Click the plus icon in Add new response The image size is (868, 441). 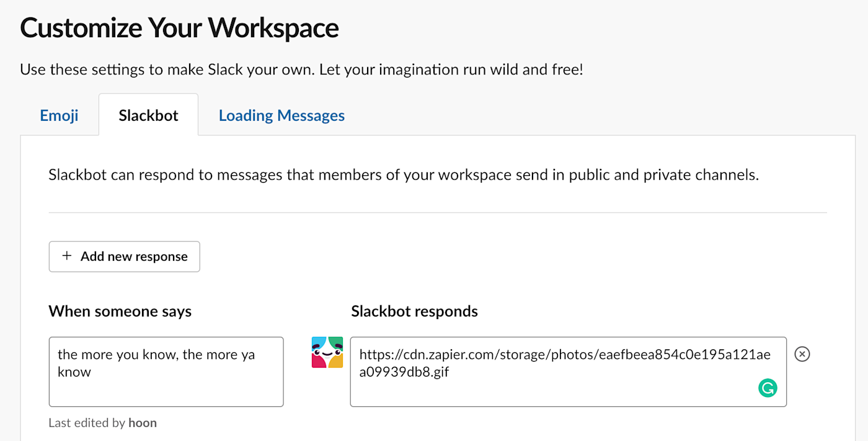pos(66,256)
